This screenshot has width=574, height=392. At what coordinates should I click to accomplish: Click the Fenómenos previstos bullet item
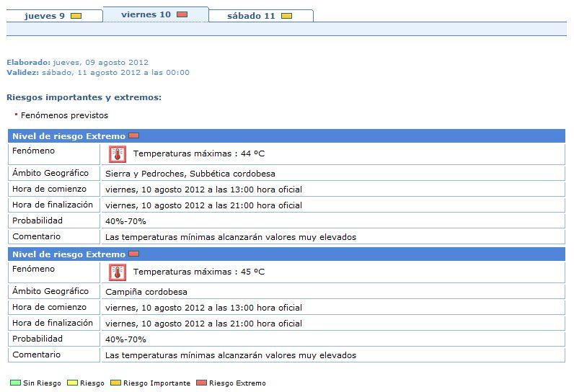click(x=64, y=115)
